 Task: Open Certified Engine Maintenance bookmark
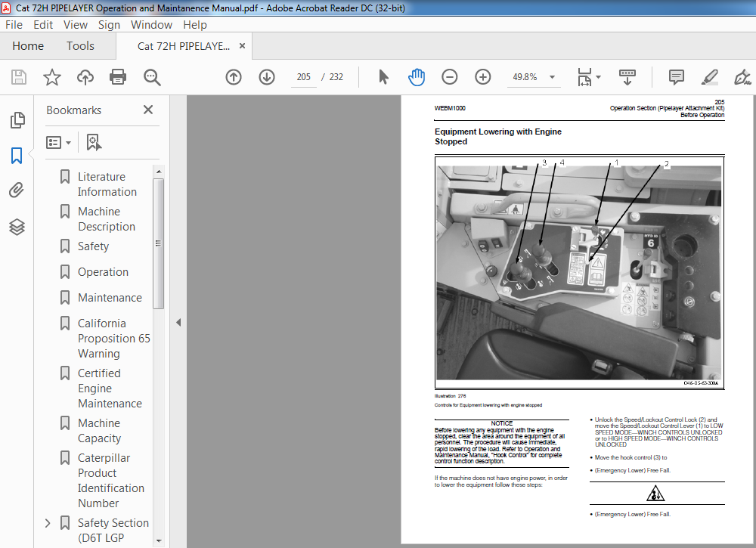pyautogui.click(x=110, y=388)
